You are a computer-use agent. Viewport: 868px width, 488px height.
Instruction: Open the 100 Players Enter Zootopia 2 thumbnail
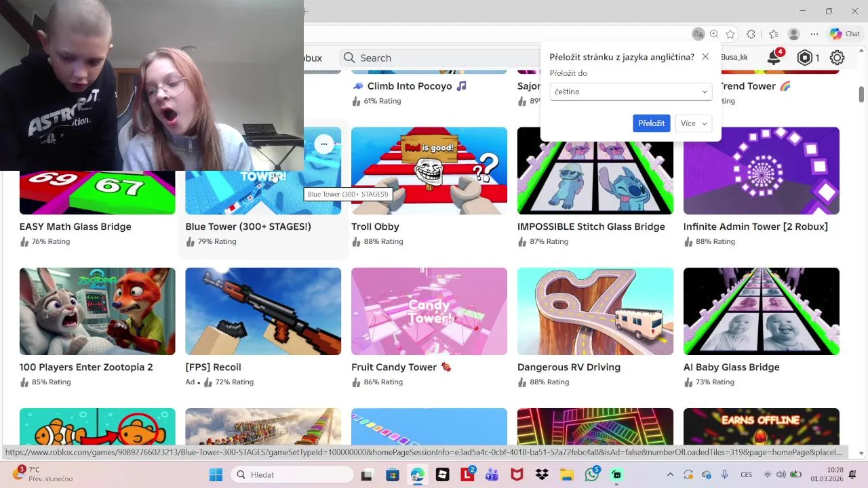[98, 311]
